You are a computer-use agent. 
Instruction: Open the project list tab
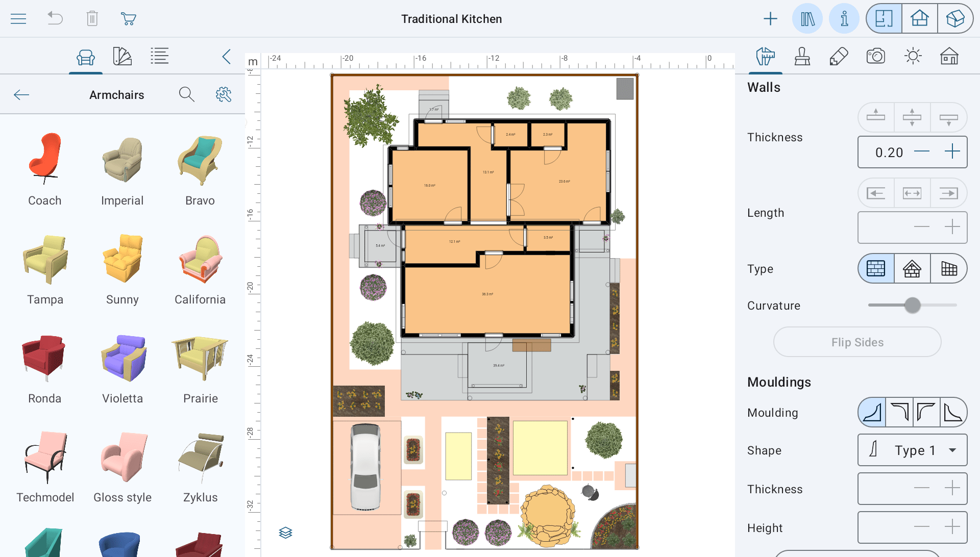160,56
